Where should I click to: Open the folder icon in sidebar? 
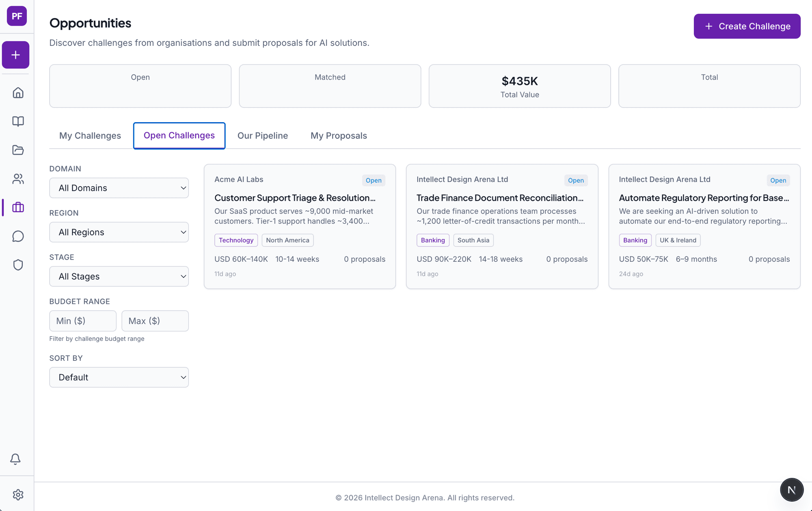tap(18, 150)
